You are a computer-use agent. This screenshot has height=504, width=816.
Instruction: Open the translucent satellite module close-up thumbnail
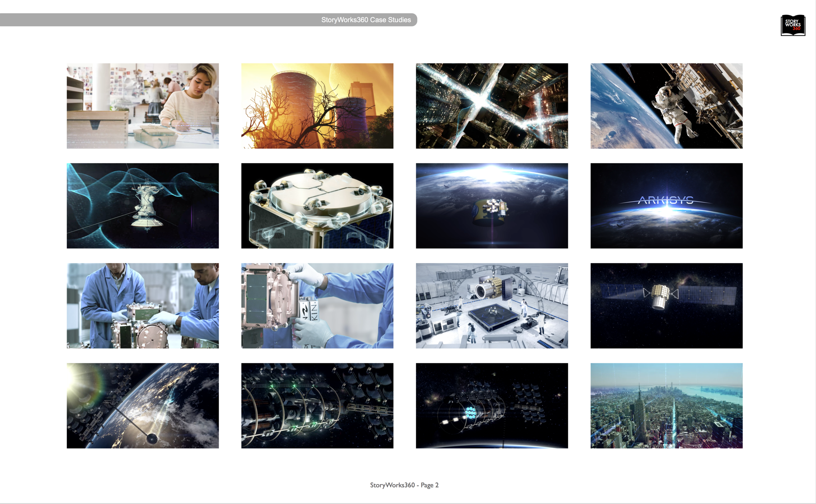pos(317,206)
